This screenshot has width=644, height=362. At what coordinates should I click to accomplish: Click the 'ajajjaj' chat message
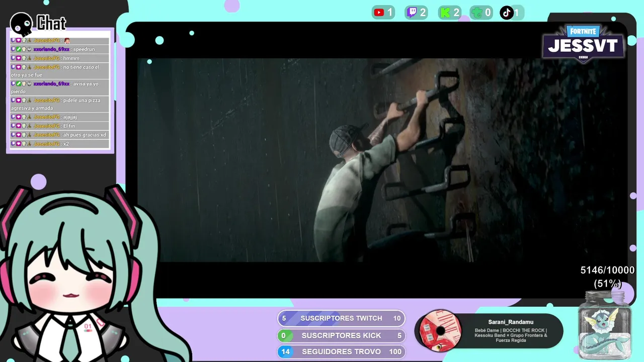(60, 117)
